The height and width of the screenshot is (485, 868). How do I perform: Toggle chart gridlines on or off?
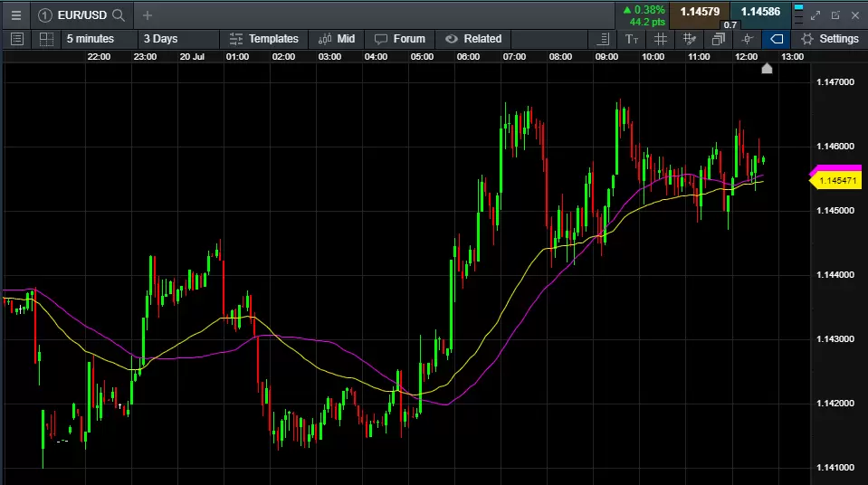pos(661,39)
